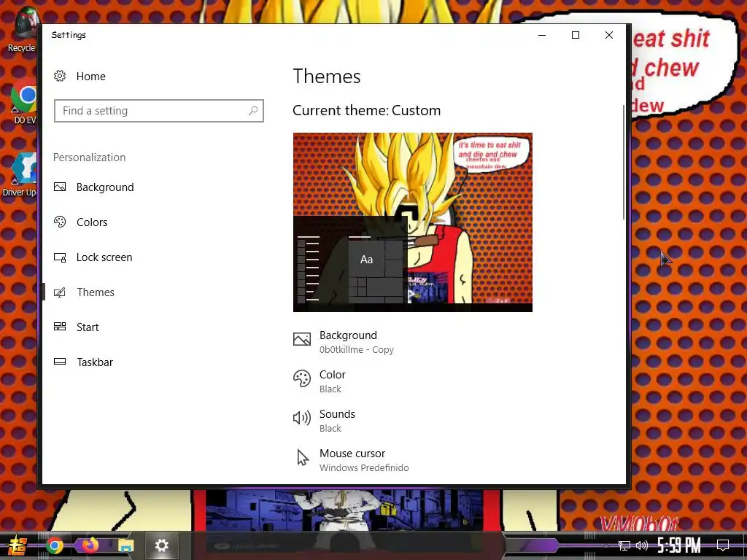The height and width of the screenshot is (560, 747).
Task: Click the theme Background picture icon
Action: point(301,339)
